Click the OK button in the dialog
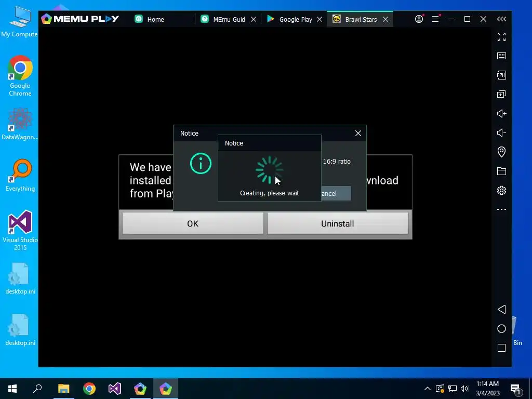 pyautogui.click(x=193, y=223)
